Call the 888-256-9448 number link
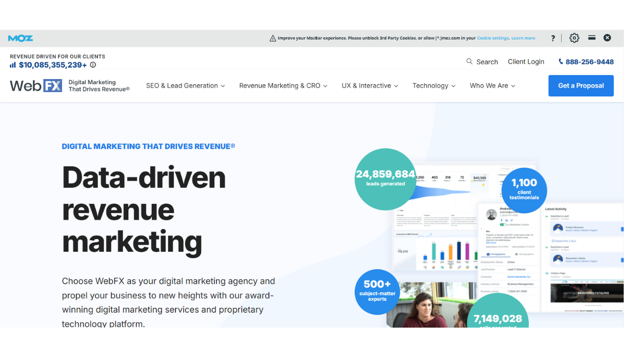 pos(590,61)
